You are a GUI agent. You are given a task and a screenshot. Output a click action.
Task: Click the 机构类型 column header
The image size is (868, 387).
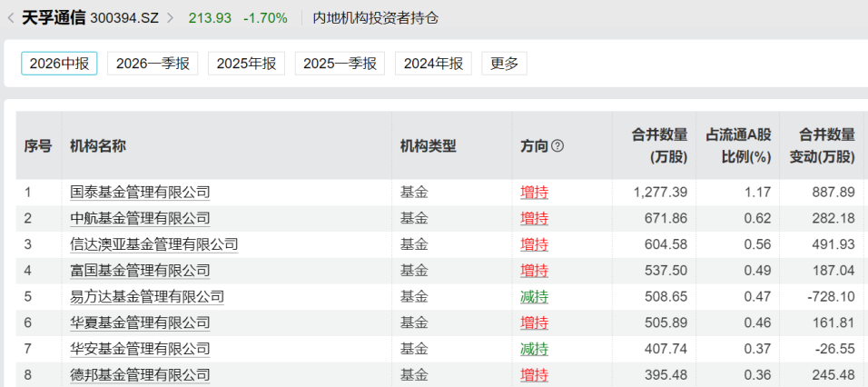coord(429,146)
